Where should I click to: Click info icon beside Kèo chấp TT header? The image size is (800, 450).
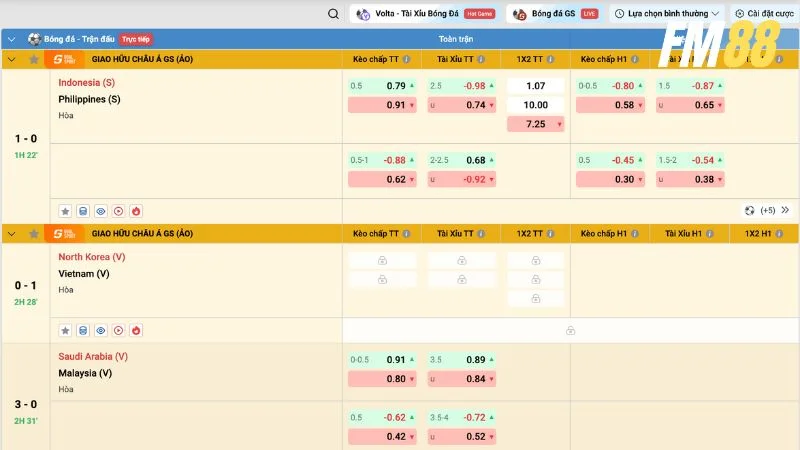[x=406, y=60]
